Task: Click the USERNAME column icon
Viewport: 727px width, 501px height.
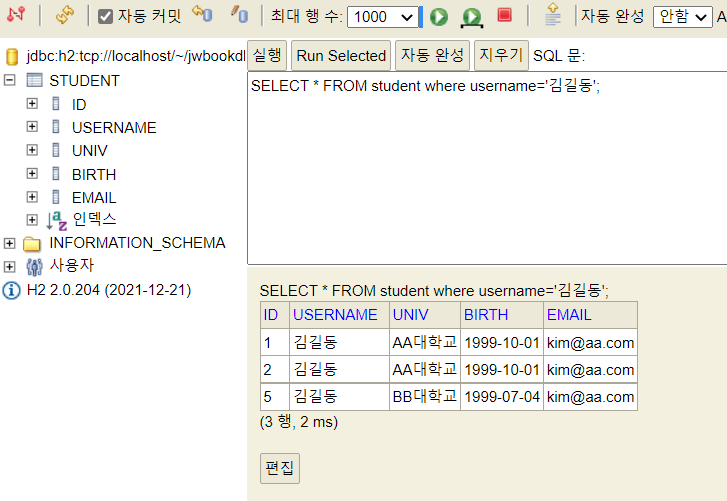Action: coord(56,127)
